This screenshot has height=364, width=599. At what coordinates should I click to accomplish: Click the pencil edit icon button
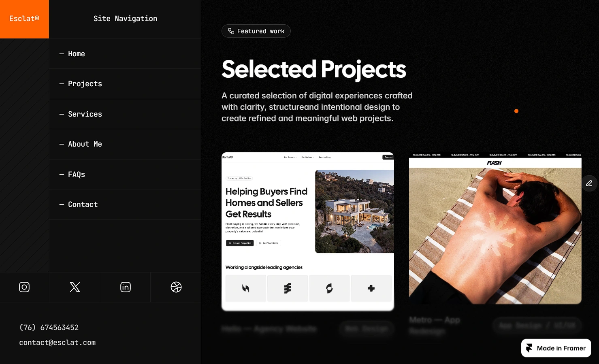[589, 183]
